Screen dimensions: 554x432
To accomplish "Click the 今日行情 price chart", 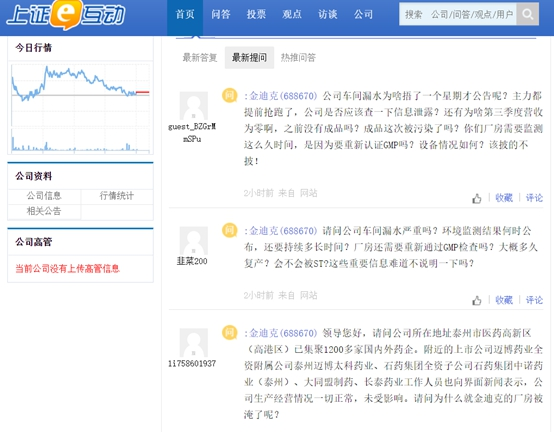I will pyautogui.click(x=81, y=95).
